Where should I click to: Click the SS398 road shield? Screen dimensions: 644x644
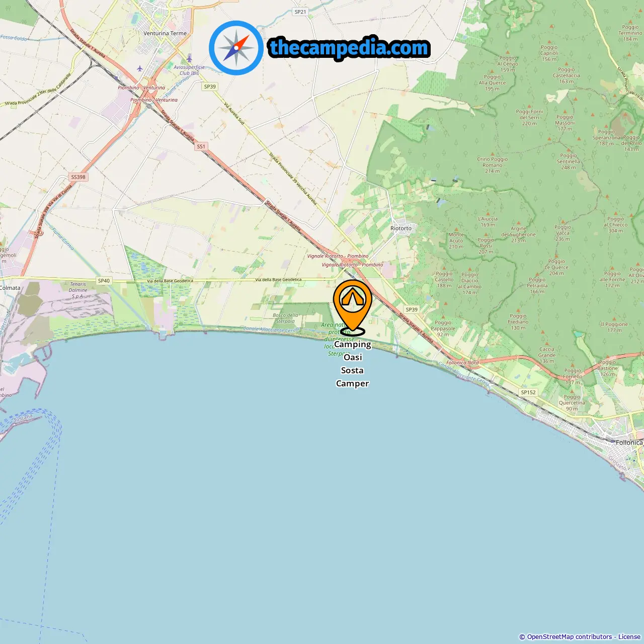78,177
